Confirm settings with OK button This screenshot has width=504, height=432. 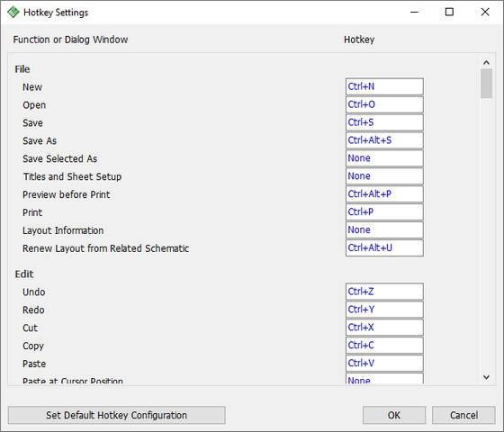coord(394,415)
